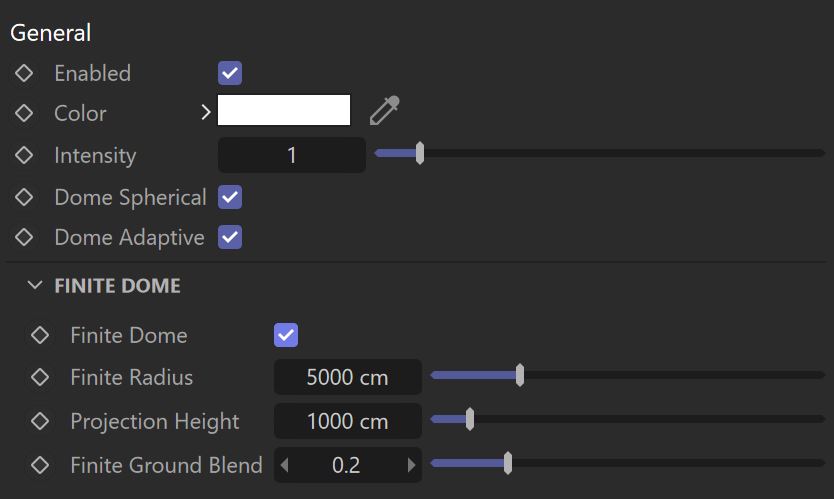Click the Projection Height field 1000 cm
The height and width of the screenshot is (499, 834).
[348, 421]
